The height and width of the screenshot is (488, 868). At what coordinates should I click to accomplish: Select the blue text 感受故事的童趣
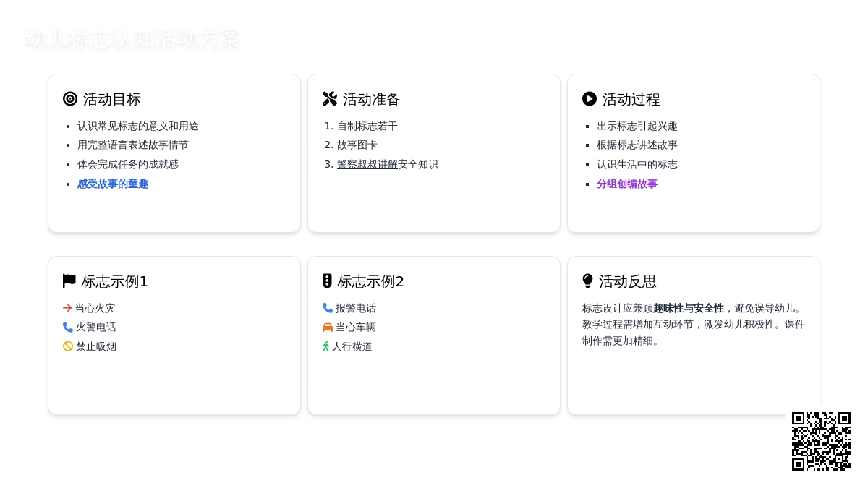[113, 184]
